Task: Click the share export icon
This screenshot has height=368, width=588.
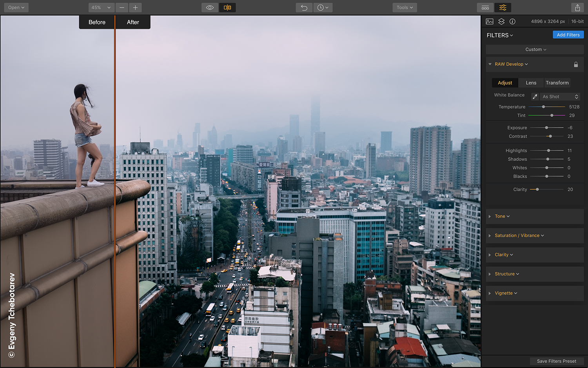Action: pyautogui.click(x=577, y=7)
